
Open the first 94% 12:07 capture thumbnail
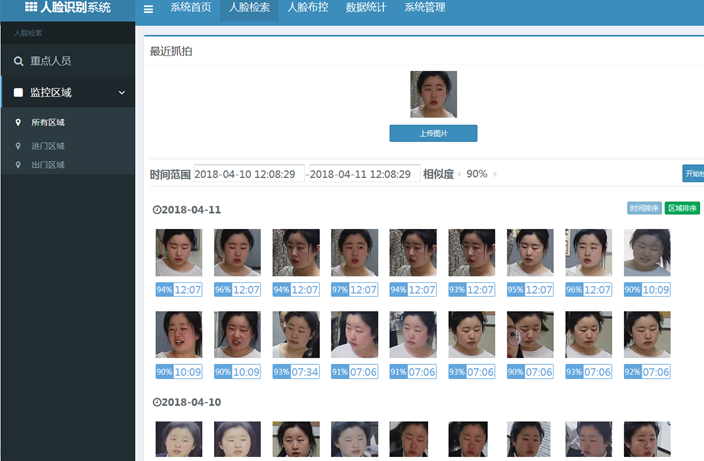(179, 253)
